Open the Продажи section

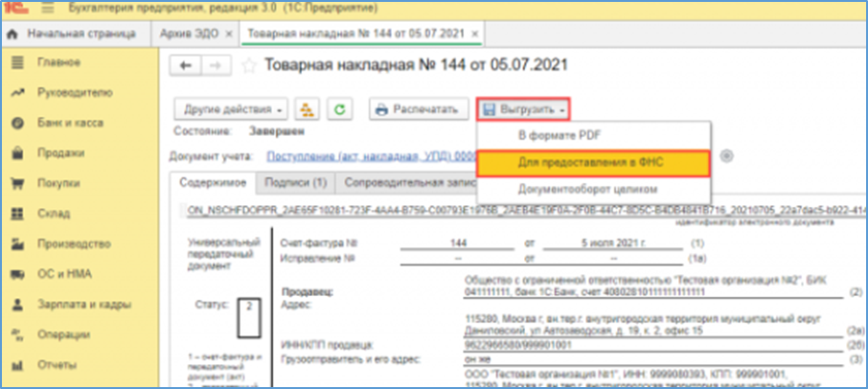(61, 153)
